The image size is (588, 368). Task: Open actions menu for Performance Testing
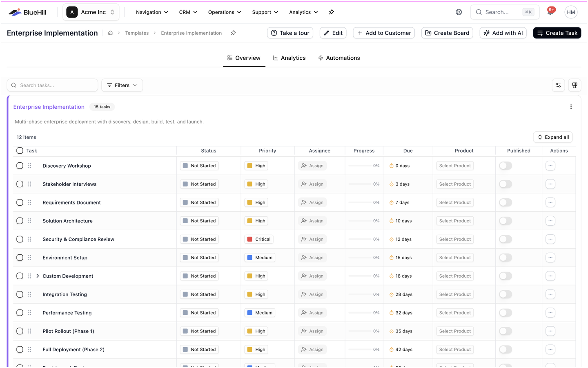(x=550, y=313)
